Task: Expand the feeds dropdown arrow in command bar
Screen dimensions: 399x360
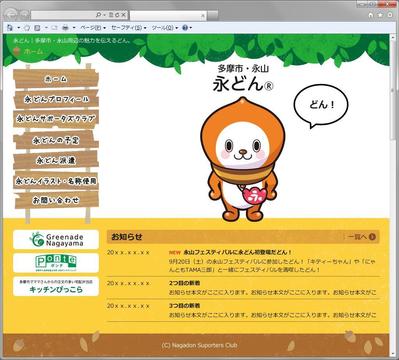Action: coord(46,28)
